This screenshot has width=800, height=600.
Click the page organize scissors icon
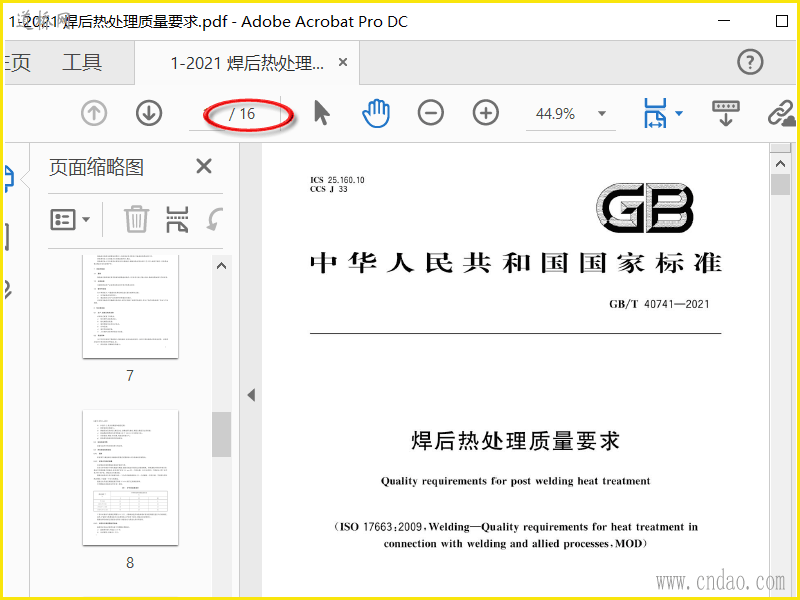(177, 219)
